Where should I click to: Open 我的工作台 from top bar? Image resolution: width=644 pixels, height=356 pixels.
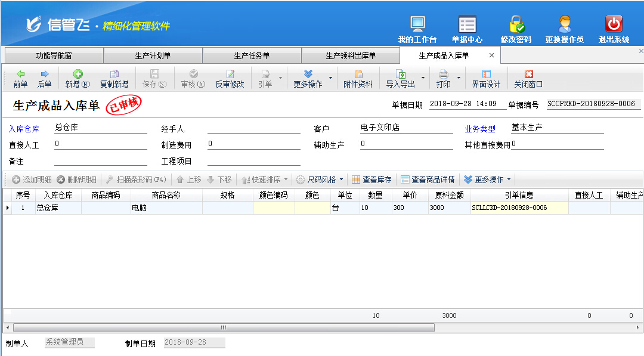tap(417, 24)
